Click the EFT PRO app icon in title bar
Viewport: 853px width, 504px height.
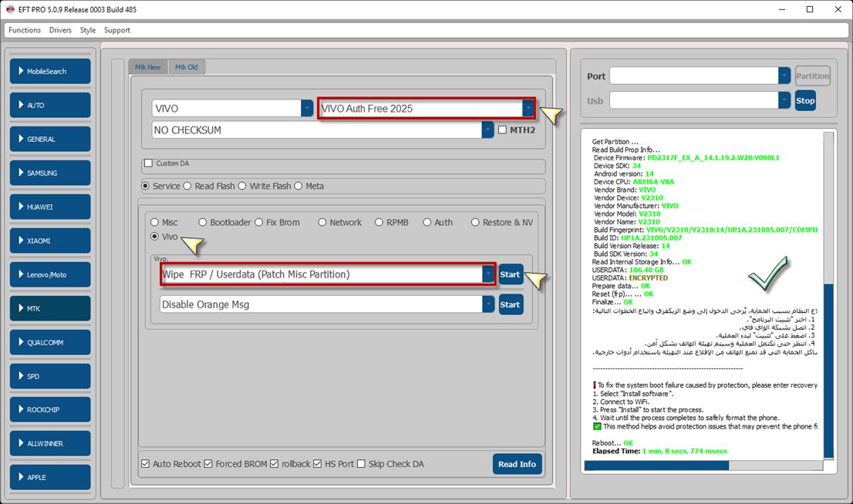(x=10, y=9)
